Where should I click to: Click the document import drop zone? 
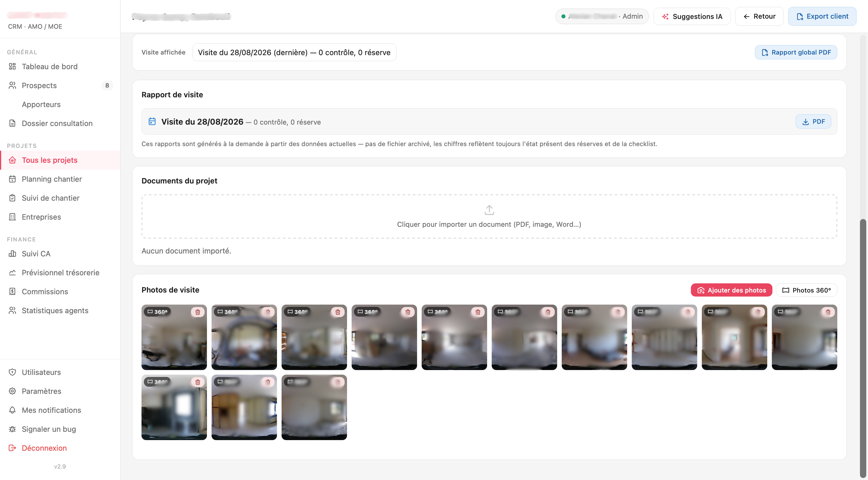click(489, 216)
